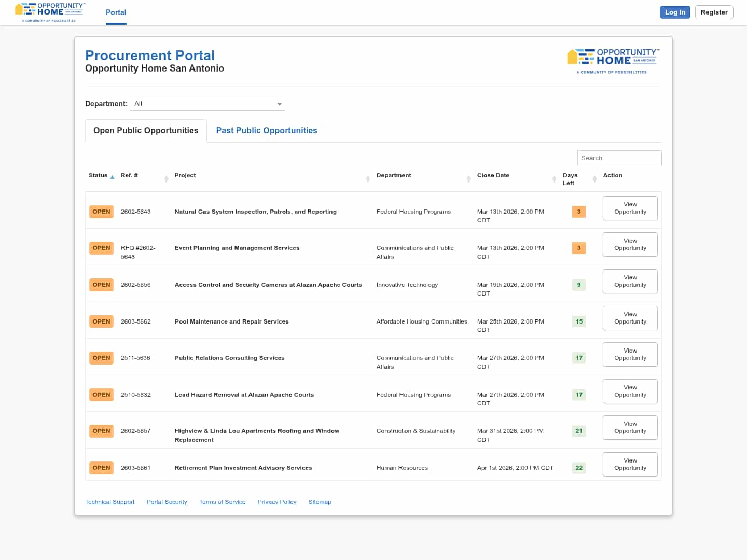View Opportunity for Natural Gas System Inspection
Viewport: 747px width, 560px height.
[630, 208]
